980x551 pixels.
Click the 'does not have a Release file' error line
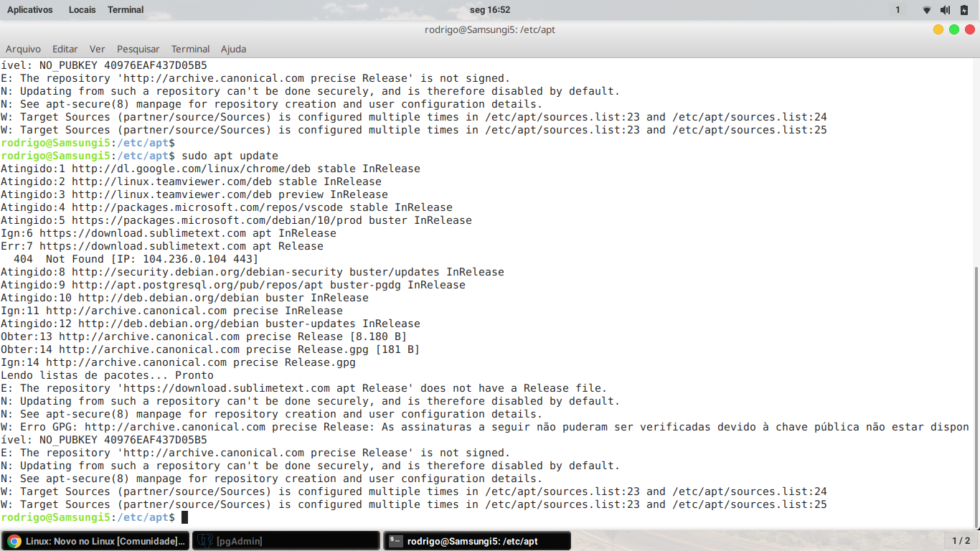pos(303,388)
